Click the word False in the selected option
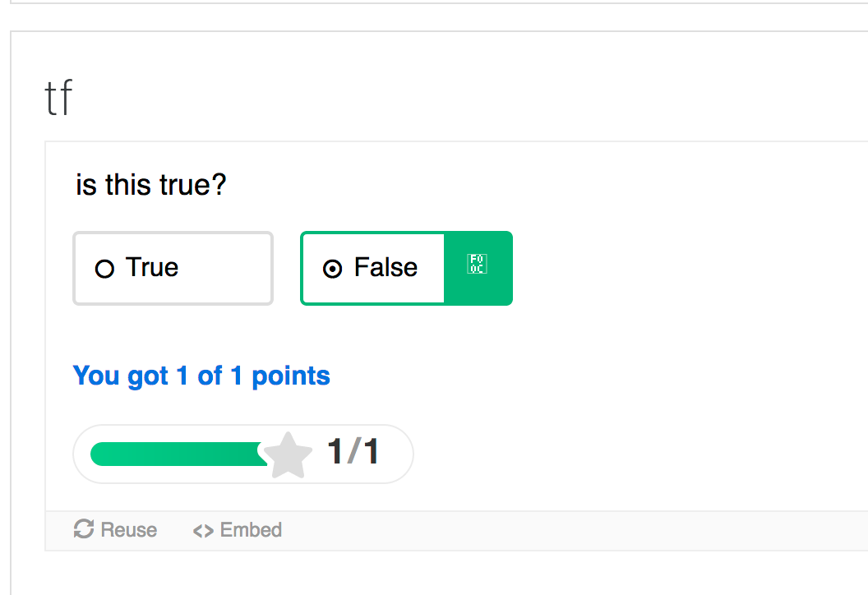This screenshot has width=868, height=595. pyautogui.click(x=386, y=267)
